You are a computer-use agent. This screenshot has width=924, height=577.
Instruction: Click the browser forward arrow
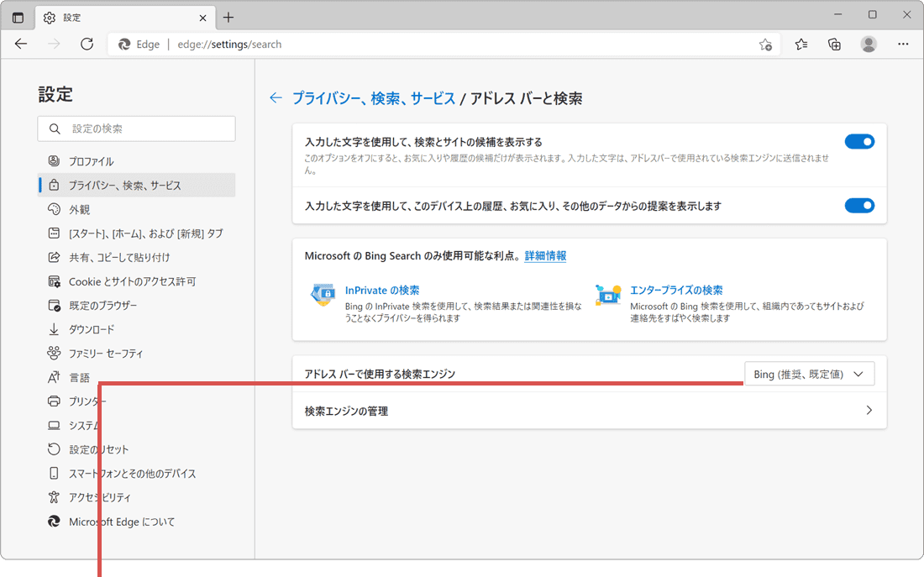pos(55,45)
